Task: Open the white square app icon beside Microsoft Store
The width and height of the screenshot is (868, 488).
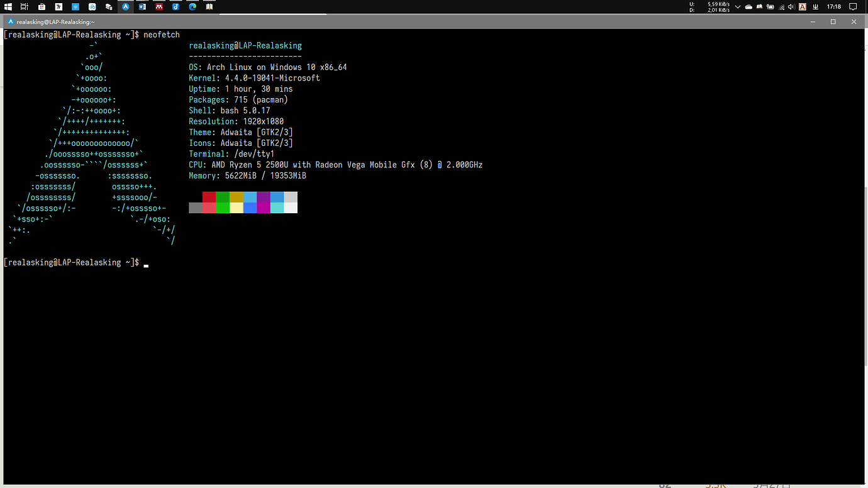Action: (x=58, y=6)
